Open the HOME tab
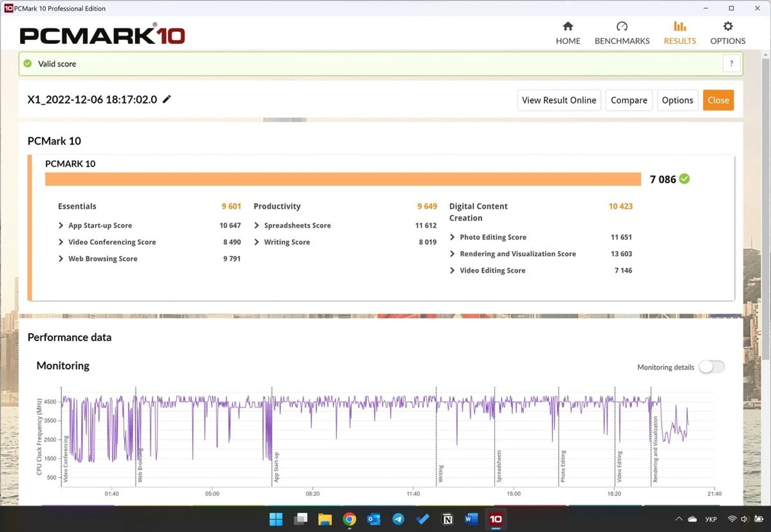This screenshot has height=532, width=771. coord(568,33)
